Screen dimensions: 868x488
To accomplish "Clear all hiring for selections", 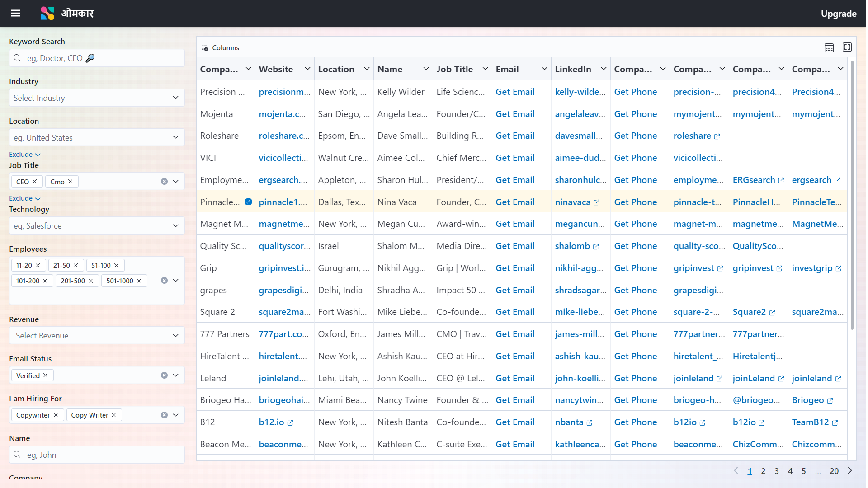I will tap(164, 415).
